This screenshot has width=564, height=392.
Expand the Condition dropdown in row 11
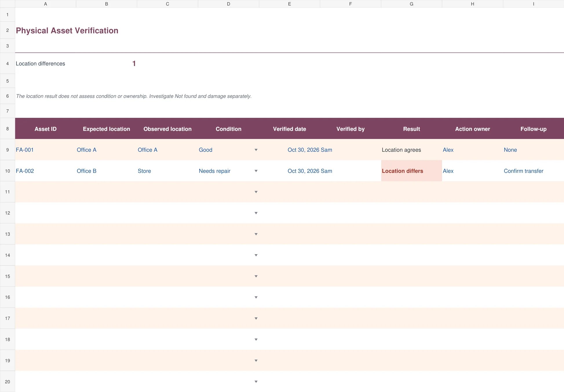[x=256, y=192]
